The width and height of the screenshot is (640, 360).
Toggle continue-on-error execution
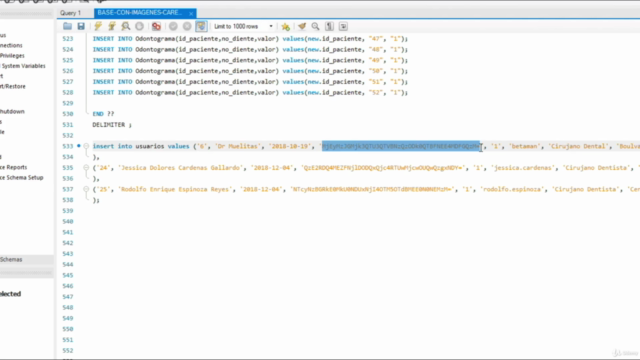pyautogui.click(x=156, y=27)
